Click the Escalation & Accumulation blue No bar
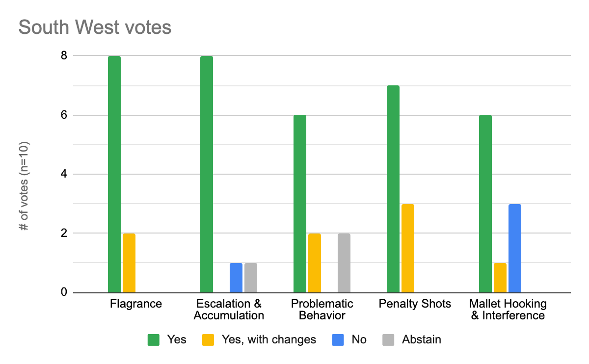The image size is (589, 364). [236, 278]
